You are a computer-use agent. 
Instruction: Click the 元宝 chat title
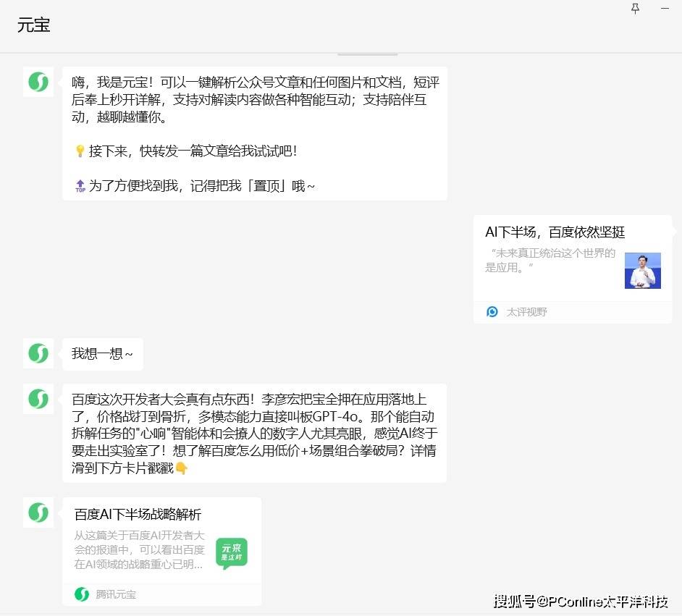(x=33, y=25)
